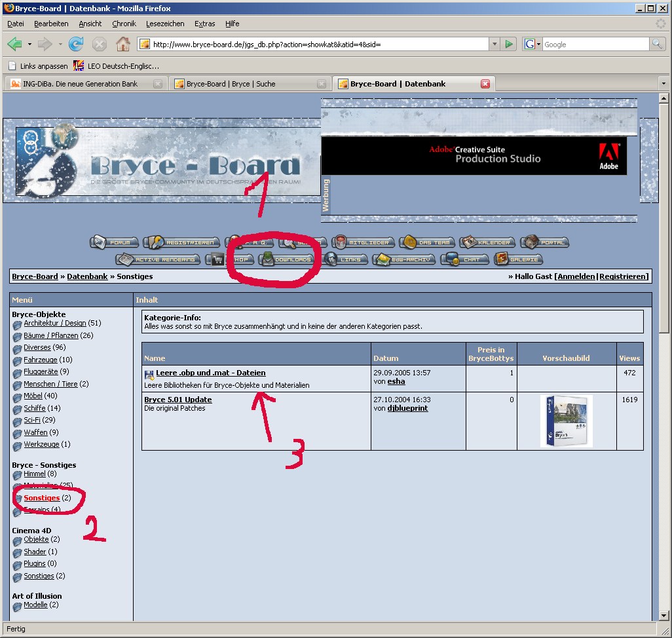
Task: Open the Lesezeichen menu
Action: 165,24
